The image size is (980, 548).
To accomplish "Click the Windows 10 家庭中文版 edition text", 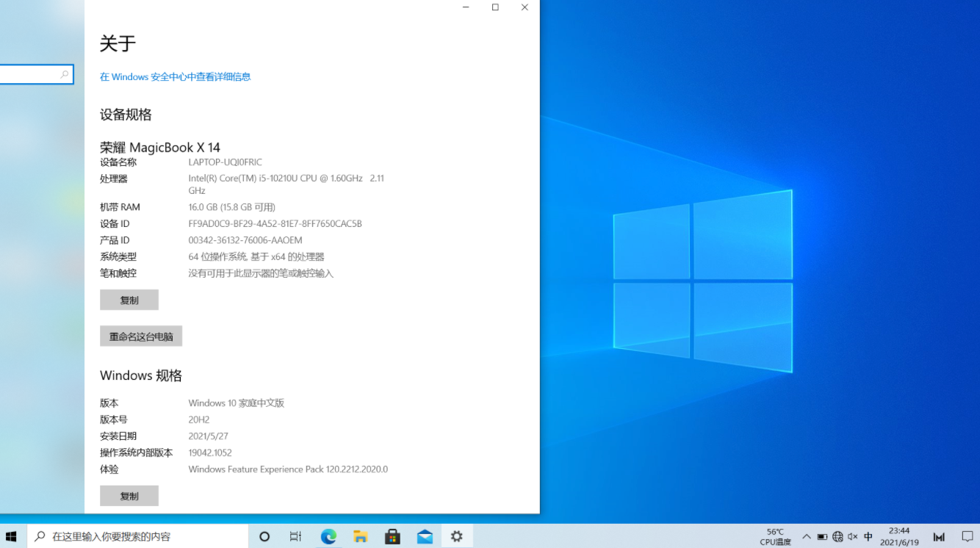I will (237, 403).
